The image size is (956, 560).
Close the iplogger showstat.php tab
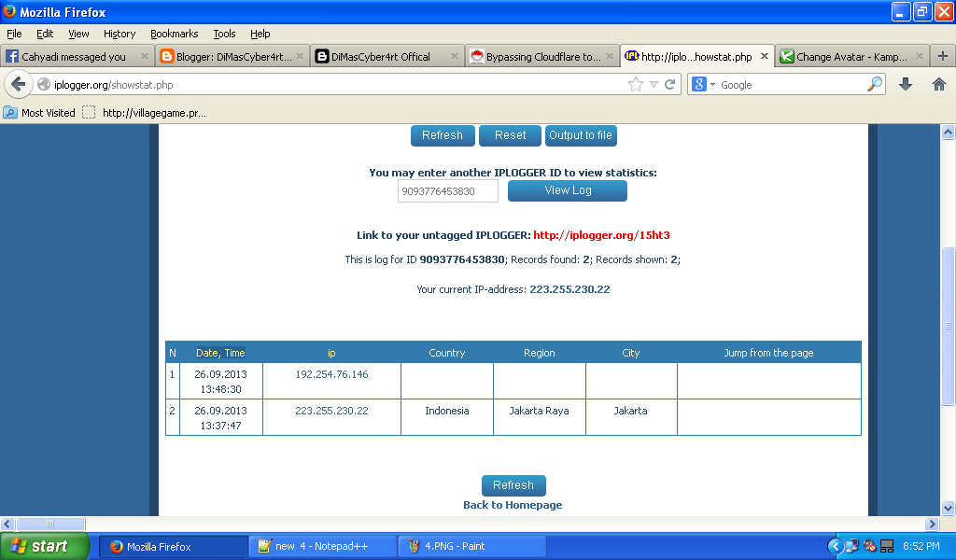coord(764,56)
